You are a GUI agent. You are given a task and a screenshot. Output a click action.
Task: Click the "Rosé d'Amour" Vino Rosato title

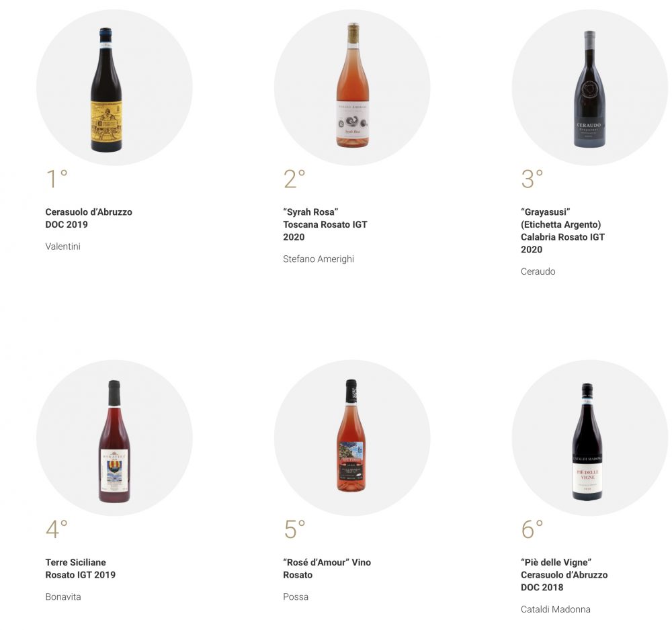(x=327, y=568)
